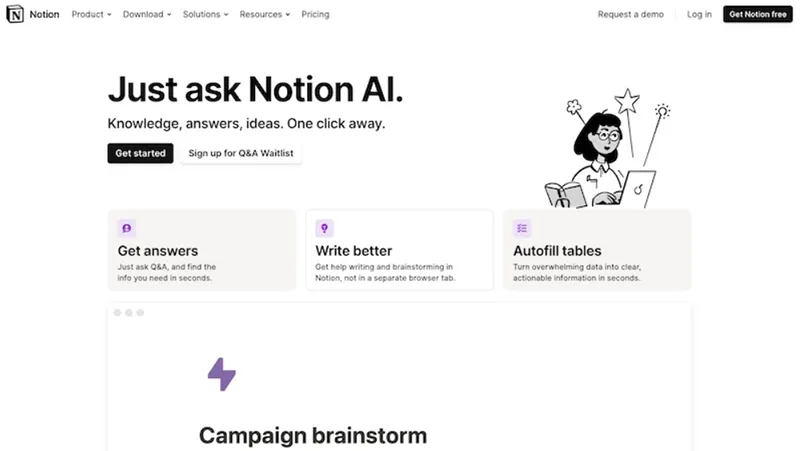
Task: Select the Write better feature card
Action: pyautogui.click(x=399, y=250)
